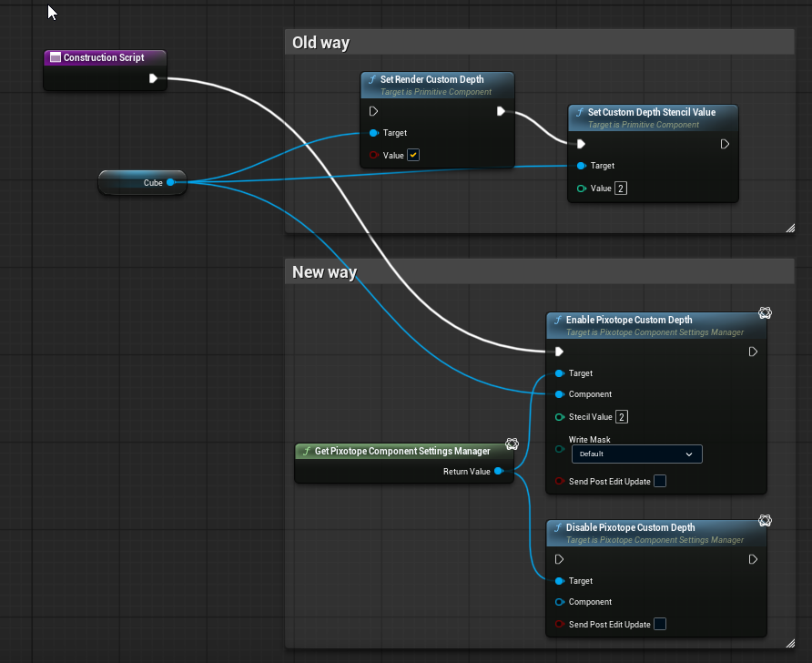
Task: Click Pixotope badge icon on Disable Pixotope Custom Depth
Action: point(765,521)
